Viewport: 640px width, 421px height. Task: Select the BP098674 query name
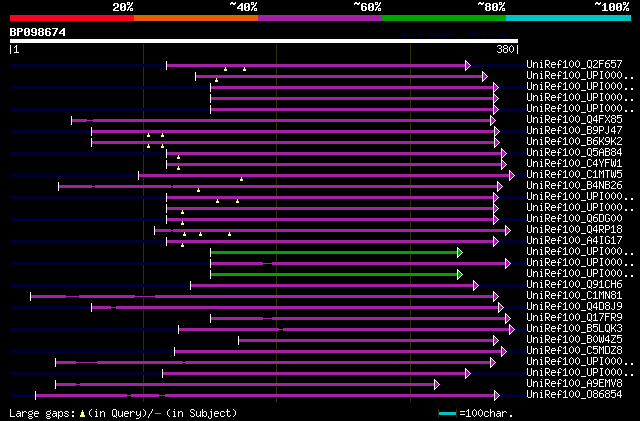click(38, 32)
